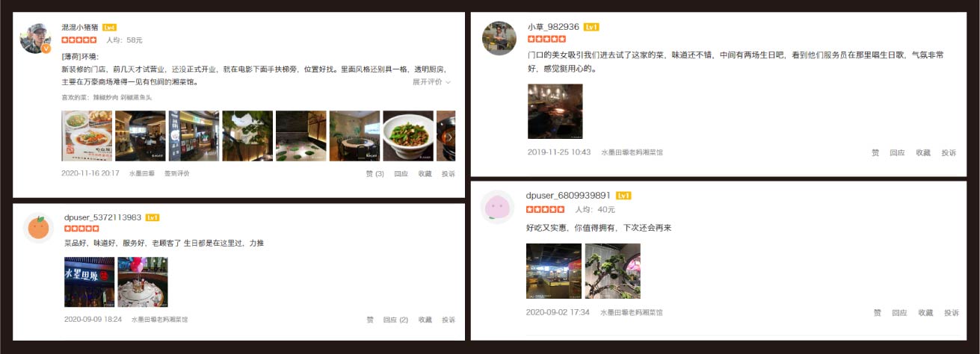Click Lv1 badge beside dpuser_6809939891
Image resolution: width=980 pixels, height=354 pixels.
(x=623, y=196)
